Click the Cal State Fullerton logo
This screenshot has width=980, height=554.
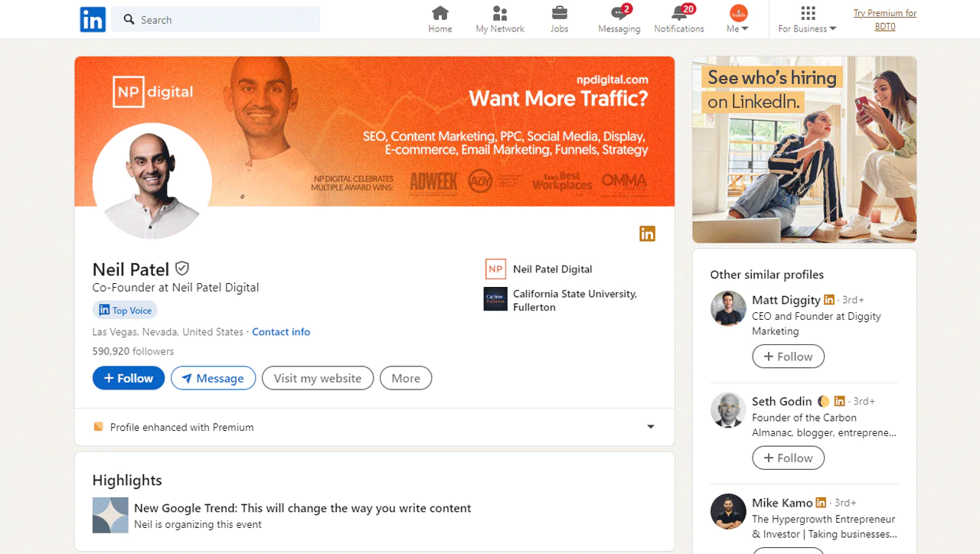click(x=495, y=299)
